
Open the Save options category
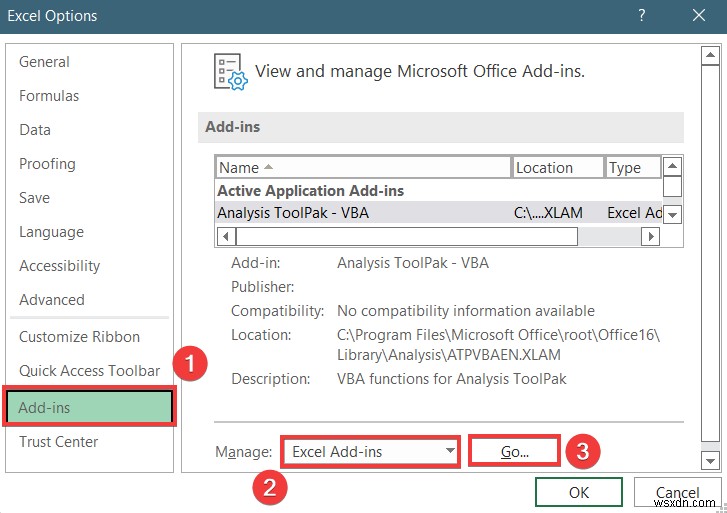coord(34,198)
